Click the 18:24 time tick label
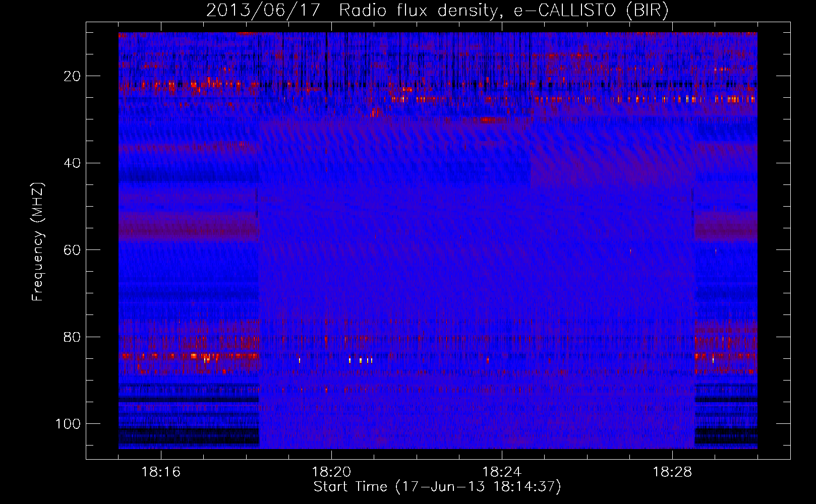The height and width of the screenshot is (504, 816). point(502,472)
